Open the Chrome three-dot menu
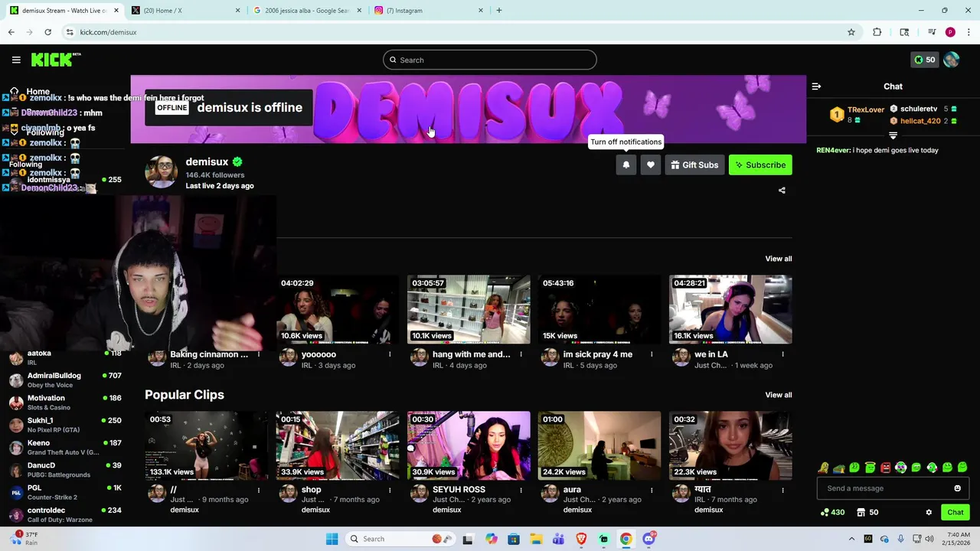Viewport: 980px width, 551px height. pos(969,32)
